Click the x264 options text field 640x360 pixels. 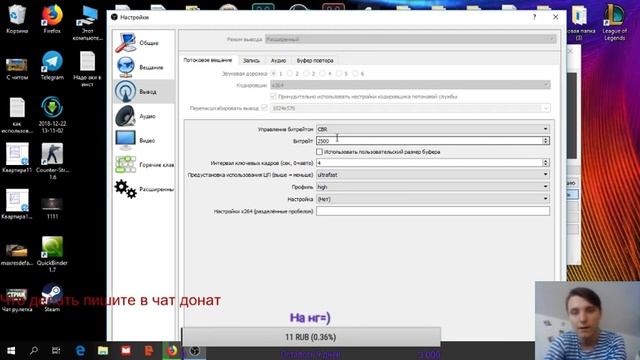433,211
